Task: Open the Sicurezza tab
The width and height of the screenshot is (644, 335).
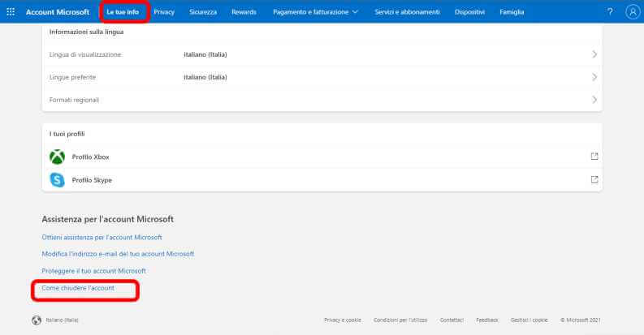Action: [203, 12]
